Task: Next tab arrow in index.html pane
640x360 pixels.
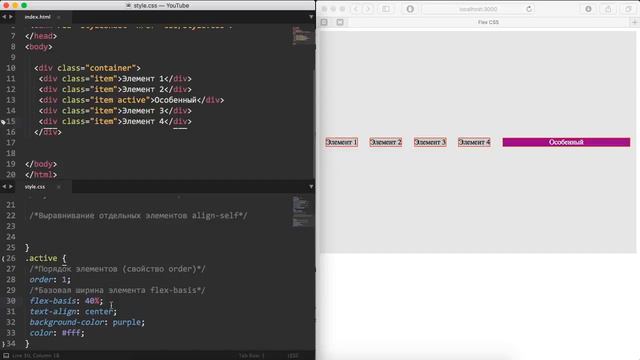Action: click(11, 17)
